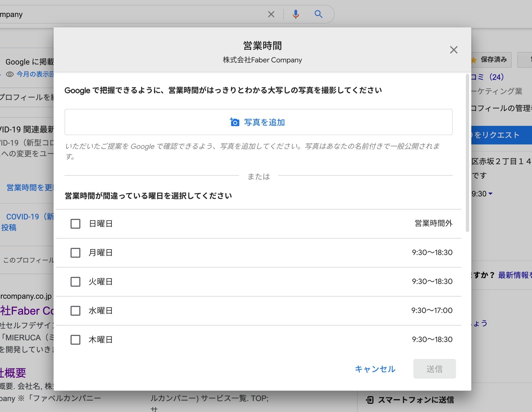Click Wednesday's 9:30〜17:00 hours text
The width and height of the screenshot is (532, 412).
click(432, 311)
